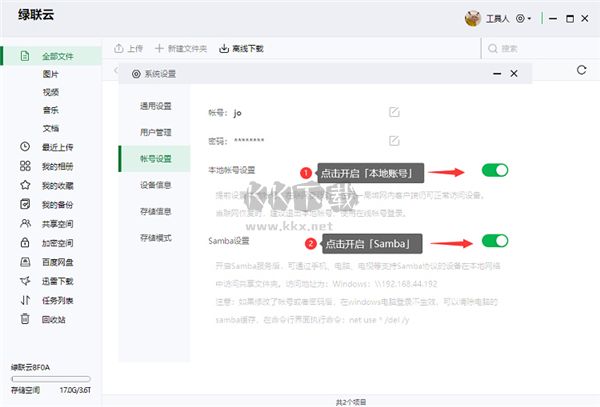This screenshot has height=407, width=600.
Task: Switch to the 存储模式 tab
Action: (x=155, y=238)
